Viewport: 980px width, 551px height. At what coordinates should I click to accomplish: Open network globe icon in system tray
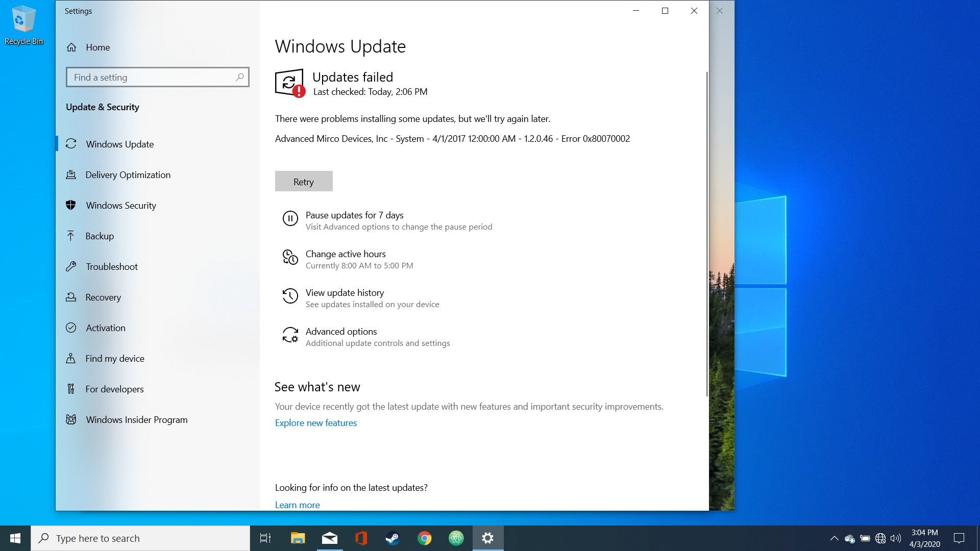(x=880, y=538)
